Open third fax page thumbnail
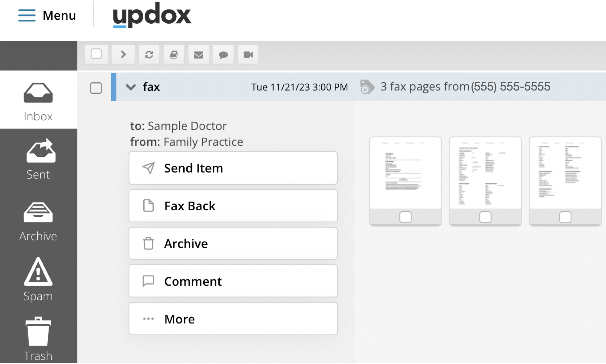606x364 pixels. pos(565,173)
